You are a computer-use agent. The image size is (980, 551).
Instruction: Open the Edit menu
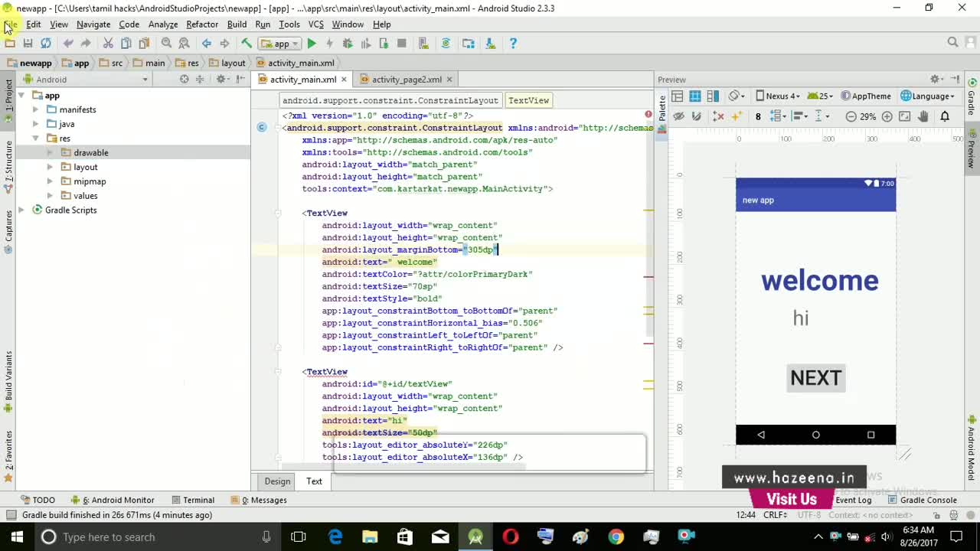[x=34, y=24]
